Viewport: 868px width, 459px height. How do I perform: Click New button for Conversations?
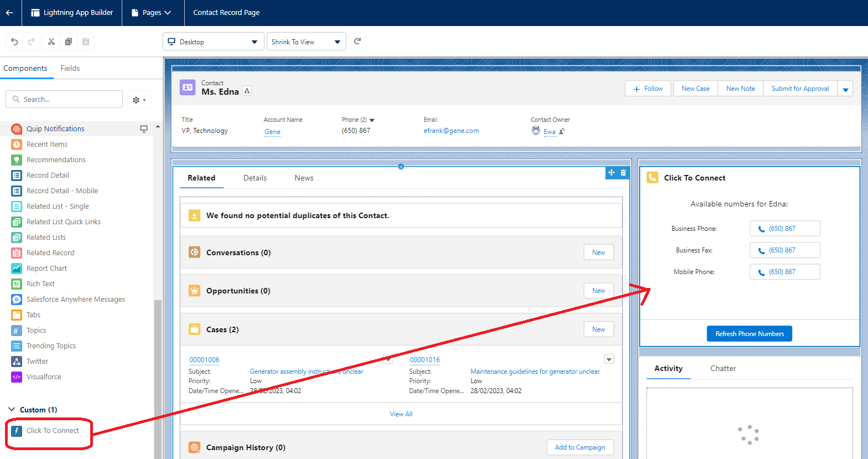pos(599,252)
